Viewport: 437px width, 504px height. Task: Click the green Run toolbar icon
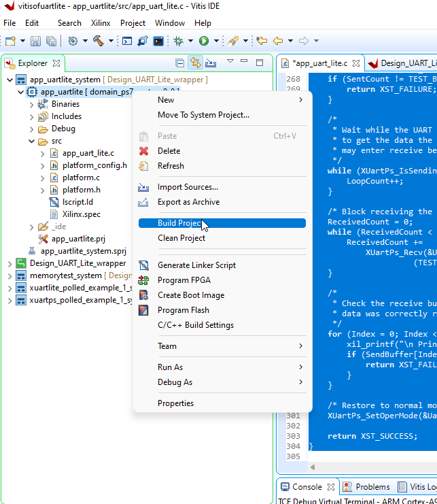tap(204, 41)
